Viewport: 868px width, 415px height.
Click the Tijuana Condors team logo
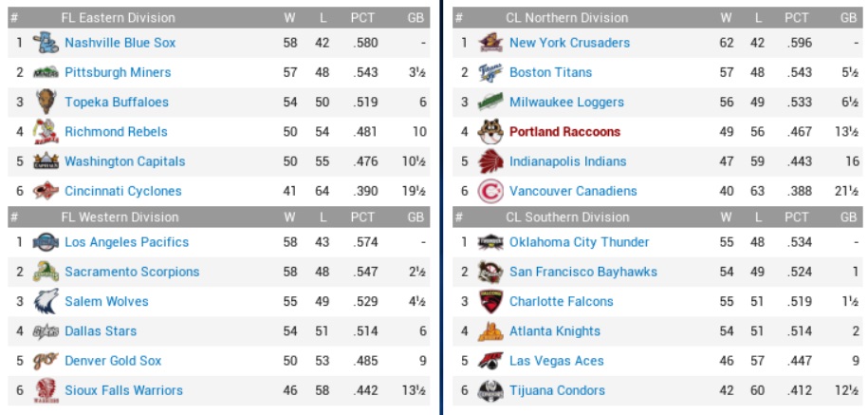[x=490, y=390]
